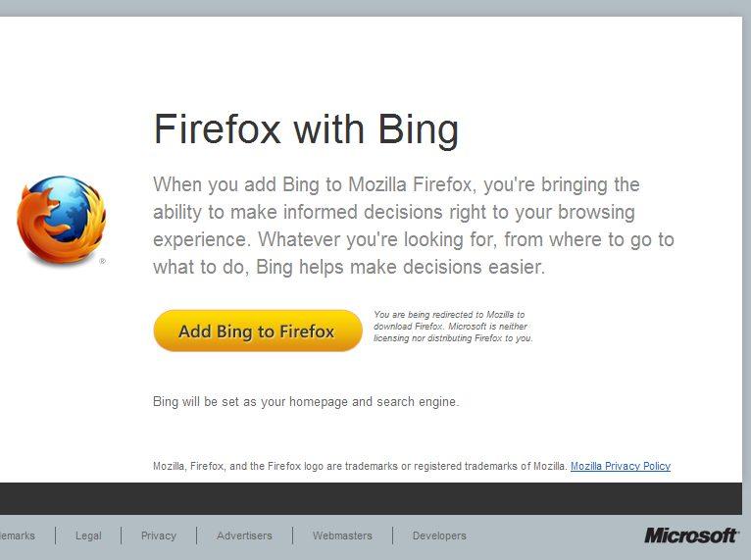Open the Developers footer link
The width and height of the screenshot is (751, 560).
pos(439,535)
